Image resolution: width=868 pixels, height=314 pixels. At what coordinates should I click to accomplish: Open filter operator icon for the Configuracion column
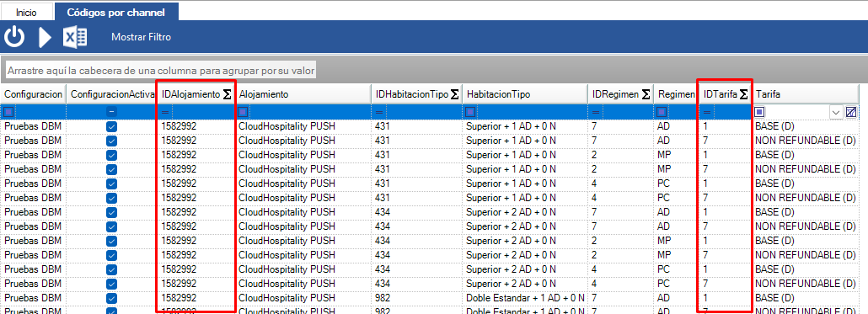[8, 112]
